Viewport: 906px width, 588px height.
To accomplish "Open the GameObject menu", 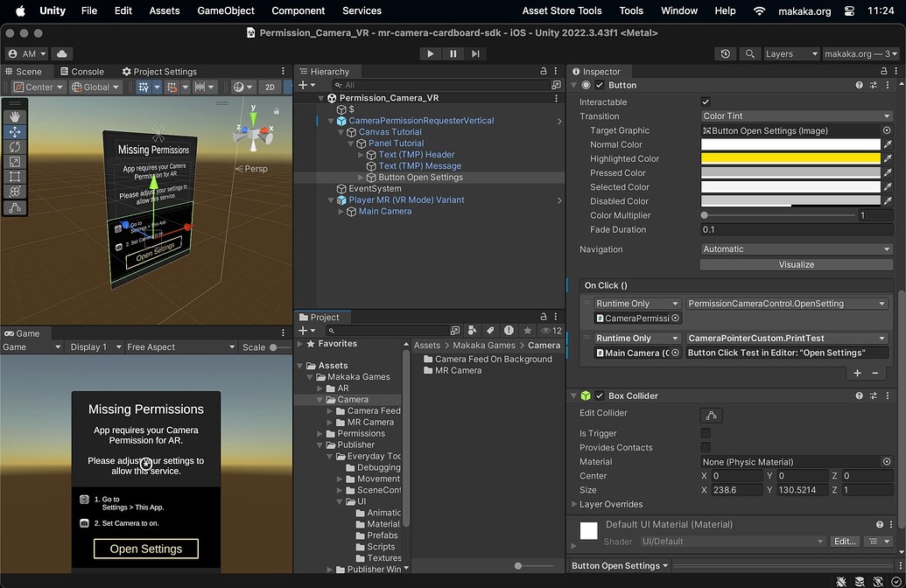I will (x=223, y=10).
